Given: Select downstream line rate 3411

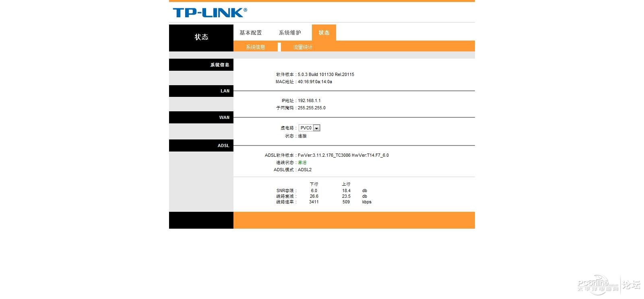Looking at the screenshot, I should 314,202.
